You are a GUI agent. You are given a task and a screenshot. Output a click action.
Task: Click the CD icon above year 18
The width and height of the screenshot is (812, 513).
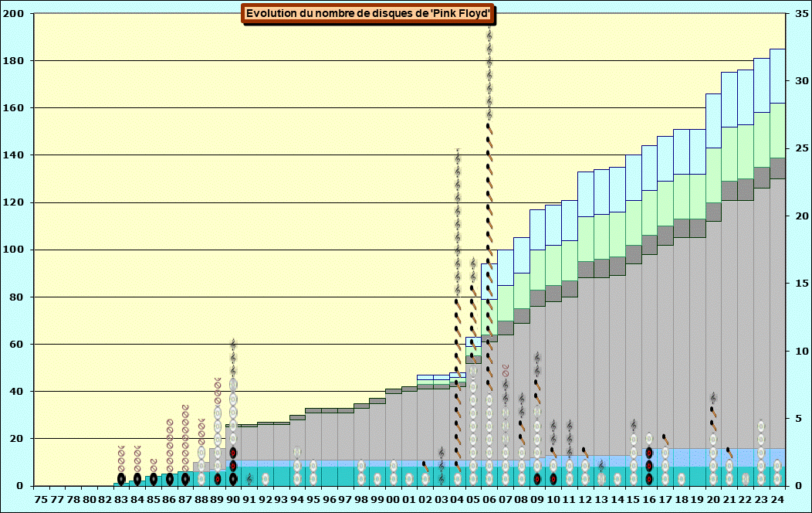tap(681, 479)
